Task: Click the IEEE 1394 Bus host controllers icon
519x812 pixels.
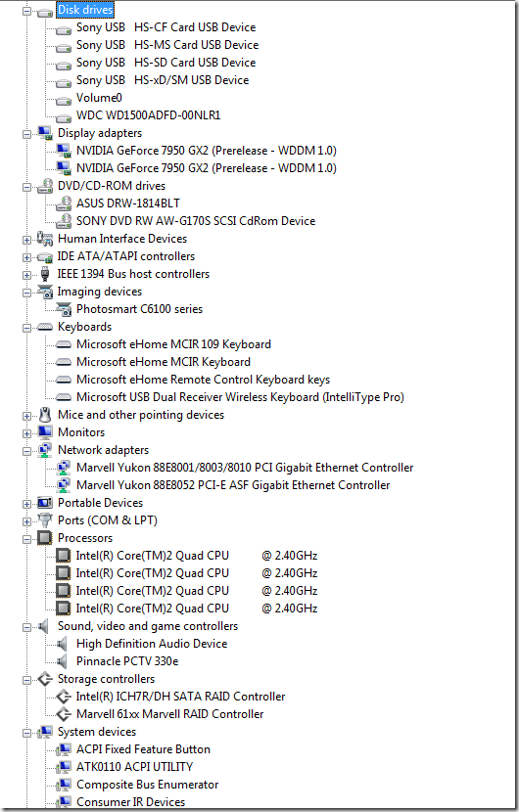Action: tap(45, 274)
